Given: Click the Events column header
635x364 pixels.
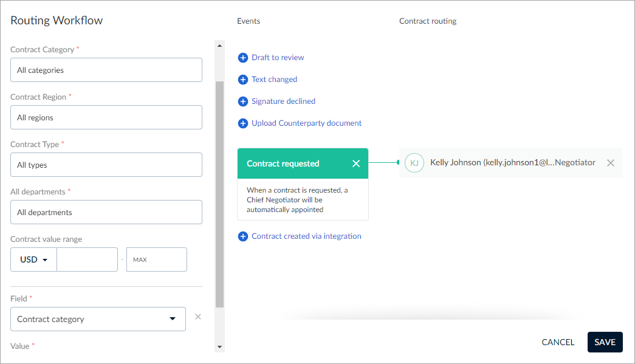Looking at the screenshot, I should tap(249, 21).
